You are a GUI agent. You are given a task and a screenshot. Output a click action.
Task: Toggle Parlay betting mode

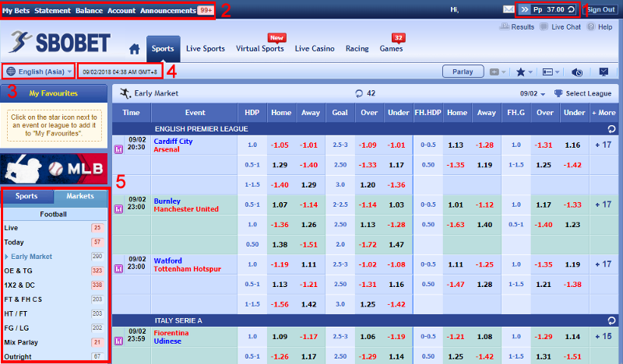tap(463, 72)
